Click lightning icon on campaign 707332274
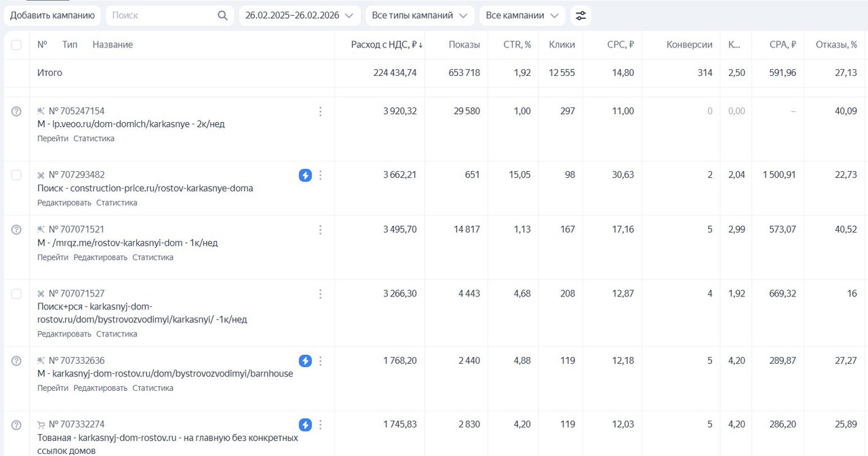The height and width of the screenshot is (456, 868). pos(305,425)
